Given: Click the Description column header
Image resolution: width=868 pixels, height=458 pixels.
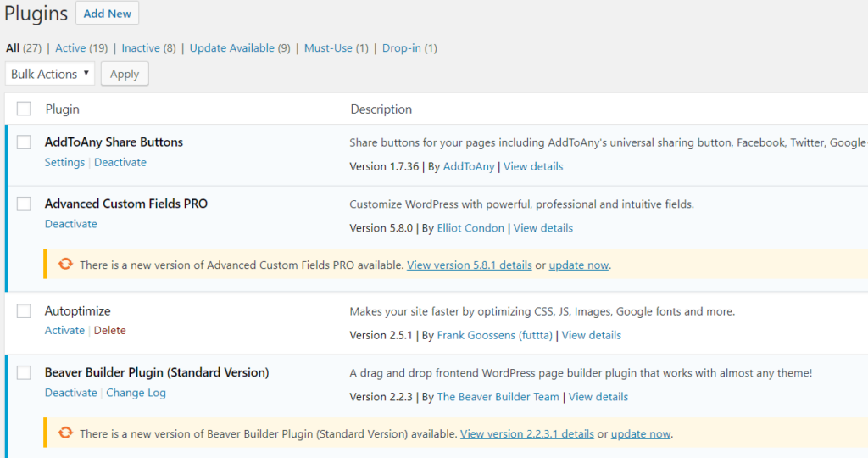Looking at the screenshot, I should click(x=381, y=109).
